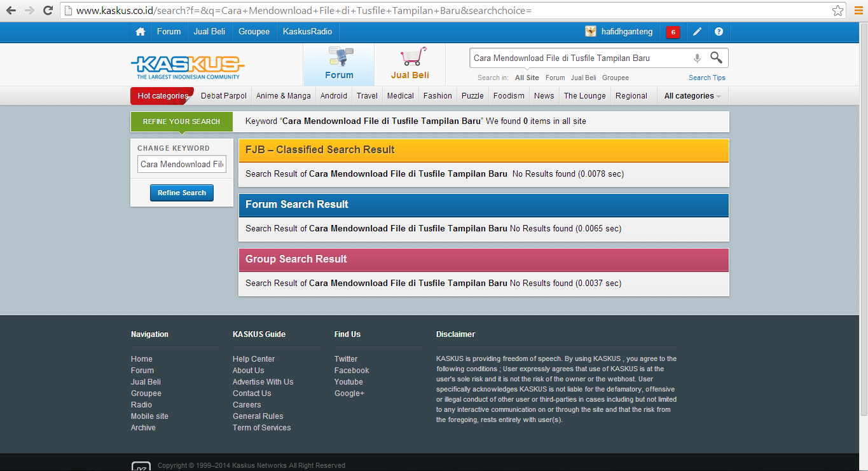Open the help question mark icon
The image size is (868, 471).
(719, 32)
